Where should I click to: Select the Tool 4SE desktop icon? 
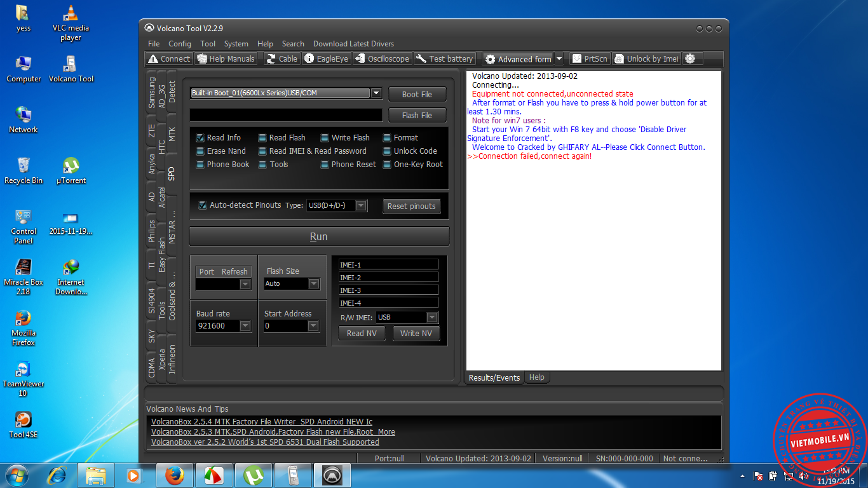24,425
